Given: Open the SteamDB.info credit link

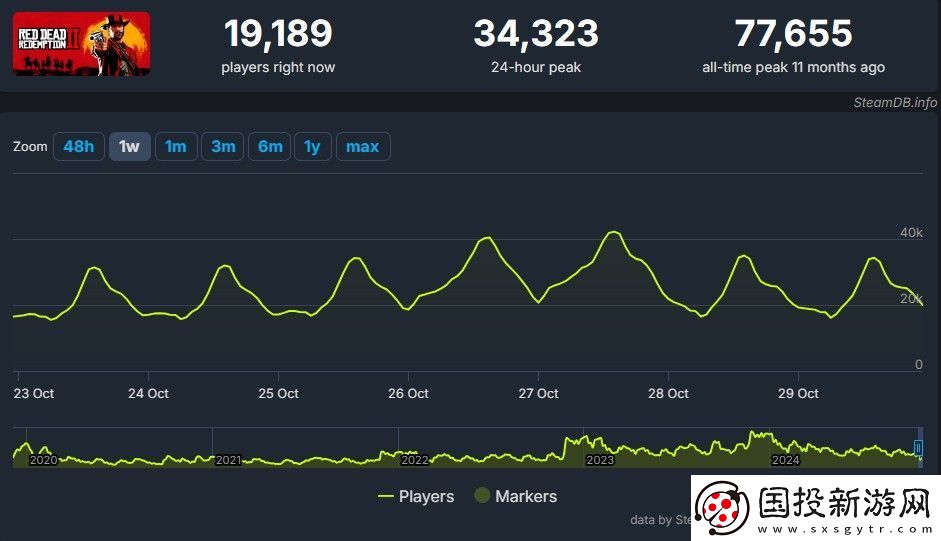Looking at the screenshot, I should click(895, 102).
